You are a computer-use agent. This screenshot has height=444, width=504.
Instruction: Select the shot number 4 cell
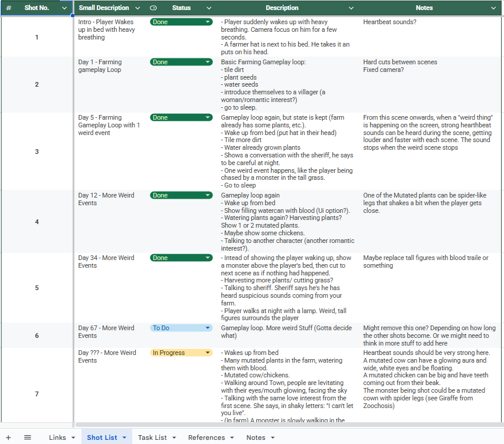(37, 222)
